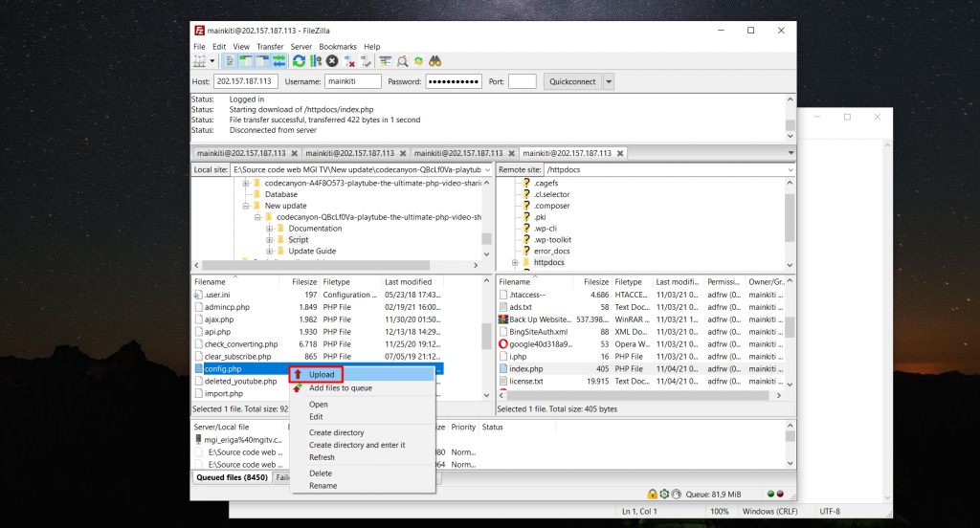Click the Username input field
980x528 pixels.
pyautogui.click(x=353, y=81)
